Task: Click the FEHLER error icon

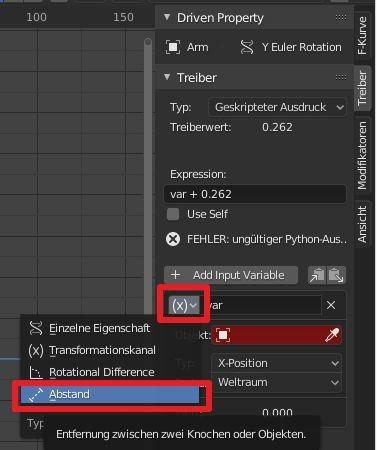Action: 173,239
